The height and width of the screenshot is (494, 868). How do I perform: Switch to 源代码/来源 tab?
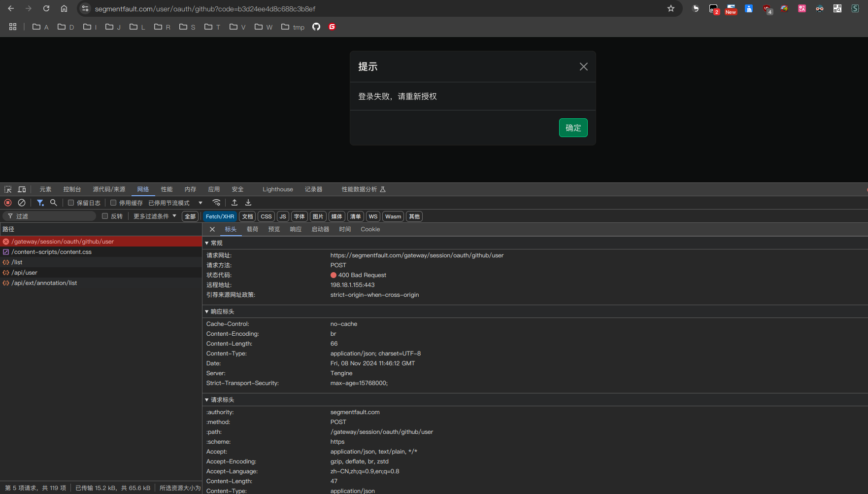point(109,189)
